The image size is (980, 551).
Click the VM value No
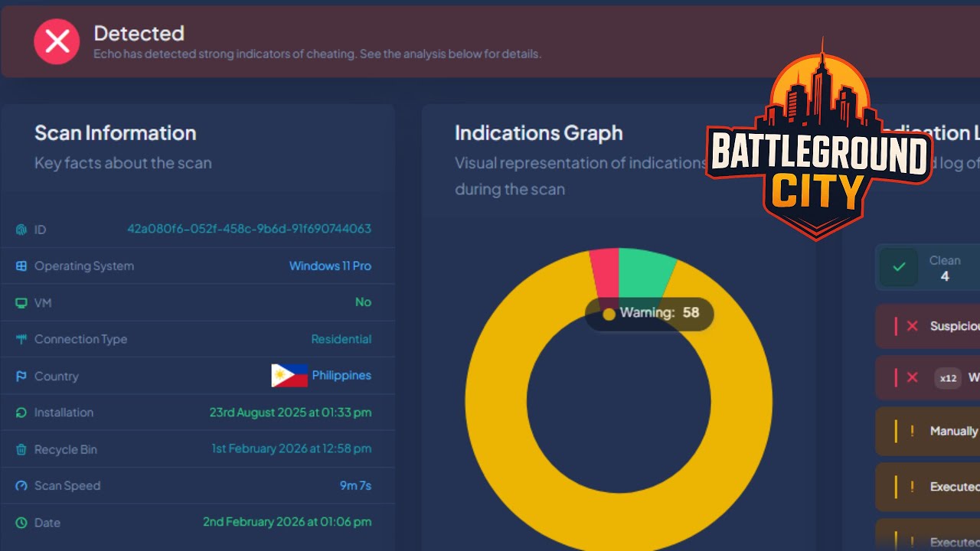coord(363,302)
